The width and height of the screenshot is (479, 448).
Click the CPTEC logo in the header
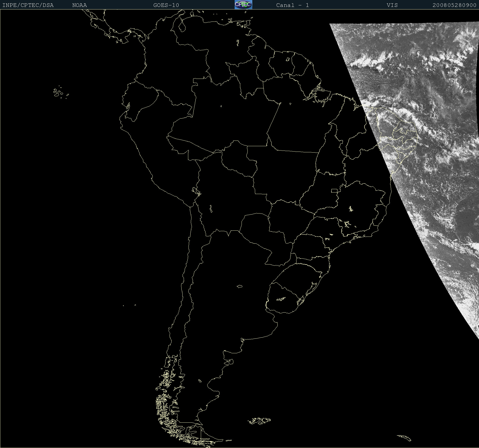pos(243,5)
